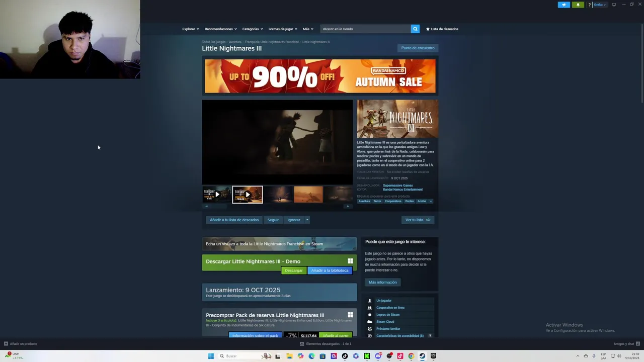Click the Cooperativo en línea link
Screen dimensions: 644x362
[390, 308]
